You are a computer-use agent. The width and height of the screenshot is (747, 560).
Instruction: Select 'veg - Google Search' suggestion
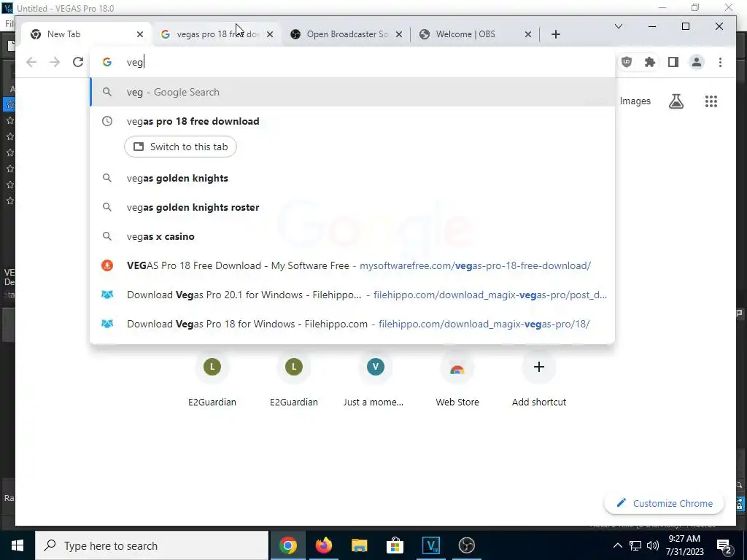[352, 92]
